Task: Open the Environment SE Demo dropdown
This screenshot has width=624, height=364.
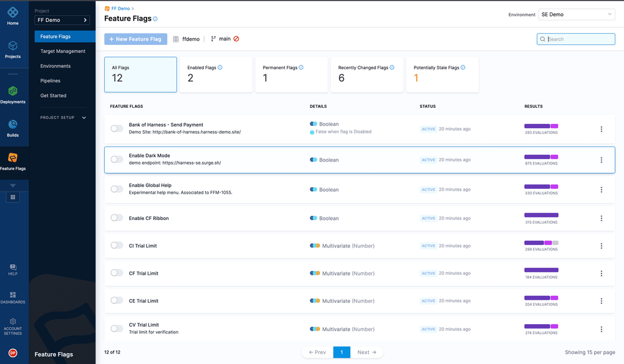Action: pyautogui.click(x=576, y=14)
